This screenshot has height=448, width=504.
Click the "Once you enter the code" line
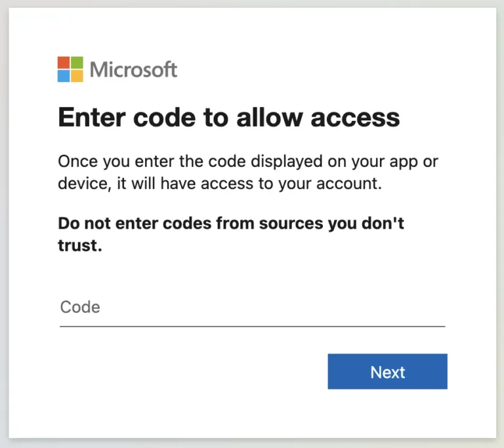[247, 161]
